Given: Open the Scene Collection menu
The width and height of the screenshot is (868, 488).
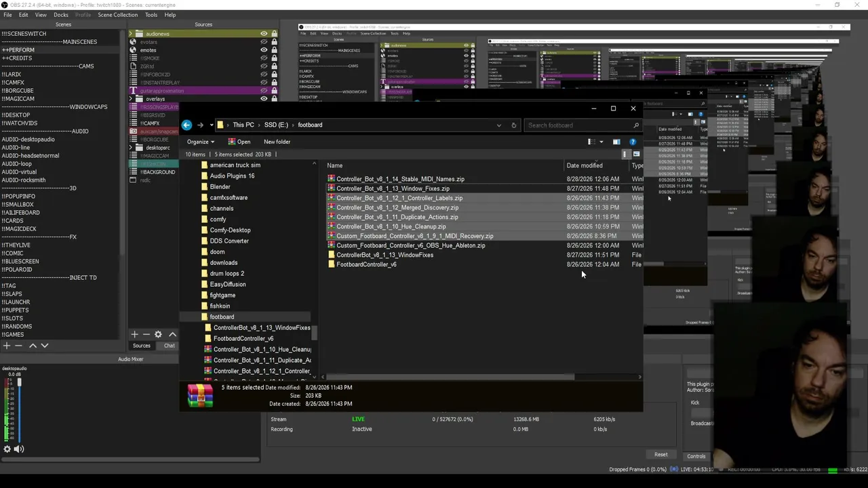Looking at the screenshot, I should pyautogui.click(x=117, y=15).
